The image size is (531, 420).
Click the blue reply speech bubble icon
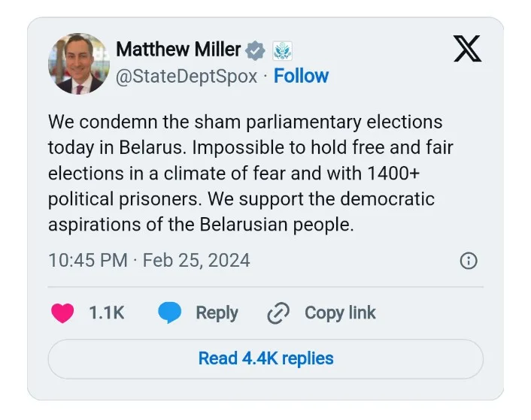coord(170,313)
